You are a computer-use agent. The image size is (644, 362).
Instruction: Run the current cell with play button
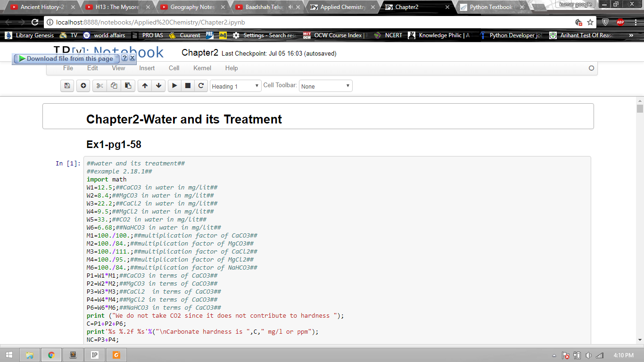tap(174, 86)
